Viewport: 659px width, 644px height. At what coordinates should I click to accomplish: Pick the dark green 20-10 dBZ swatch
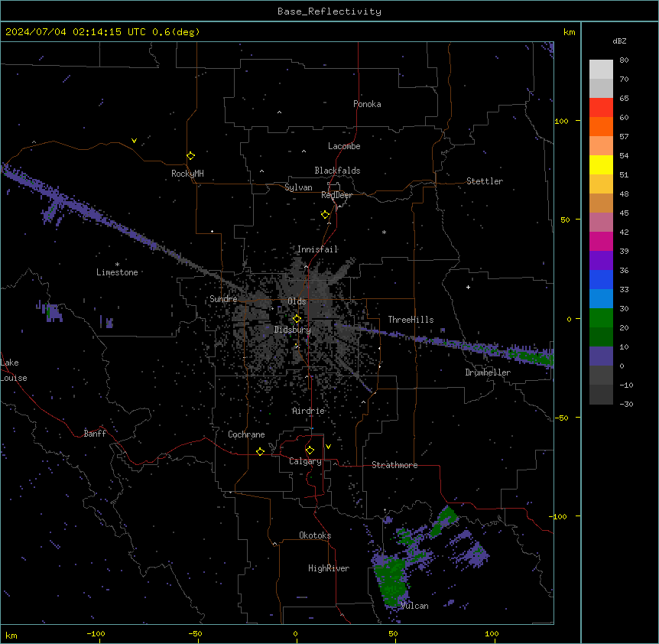(601, 337)
